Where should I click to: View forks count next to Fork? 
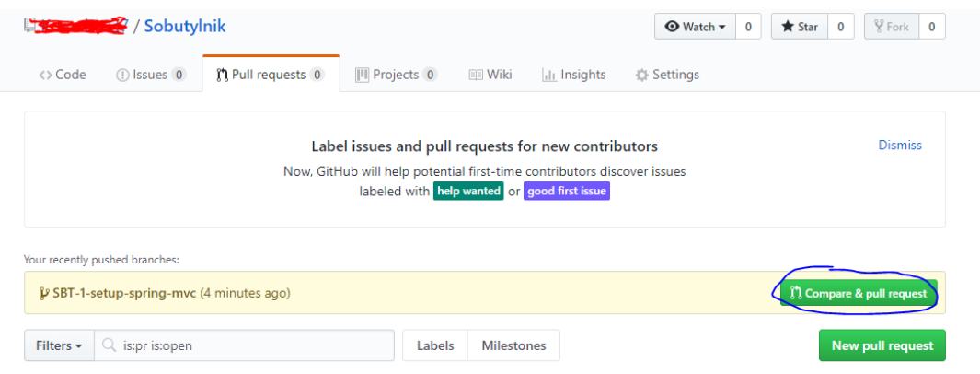[x=931, y=27]
